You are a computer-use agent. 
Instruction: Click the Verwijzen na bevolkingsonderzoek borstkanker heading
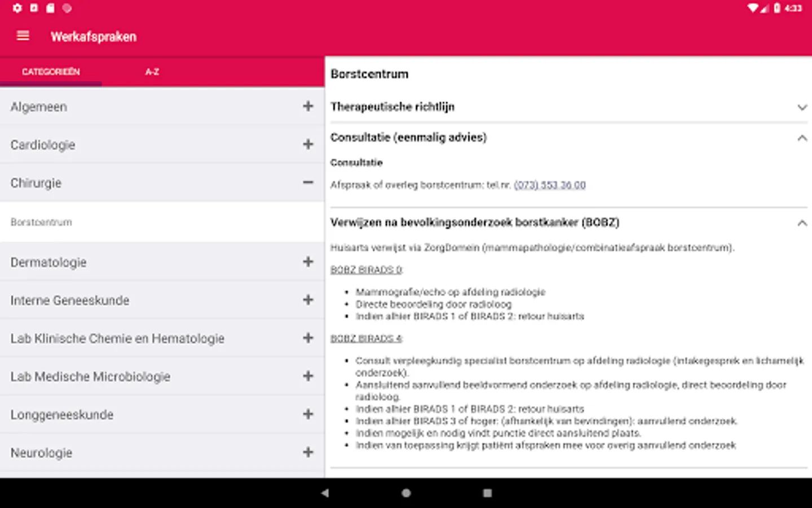[x=475, y=222]
